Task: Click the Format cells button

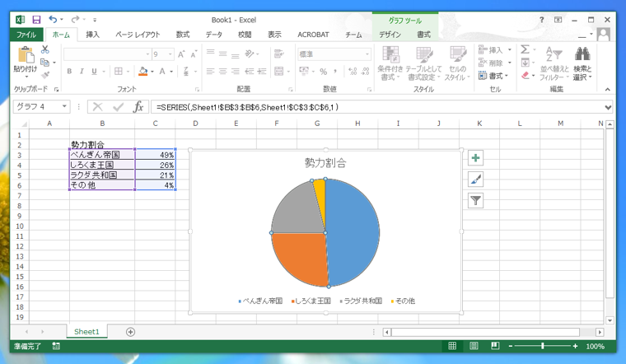Action: tap(493, 76)
